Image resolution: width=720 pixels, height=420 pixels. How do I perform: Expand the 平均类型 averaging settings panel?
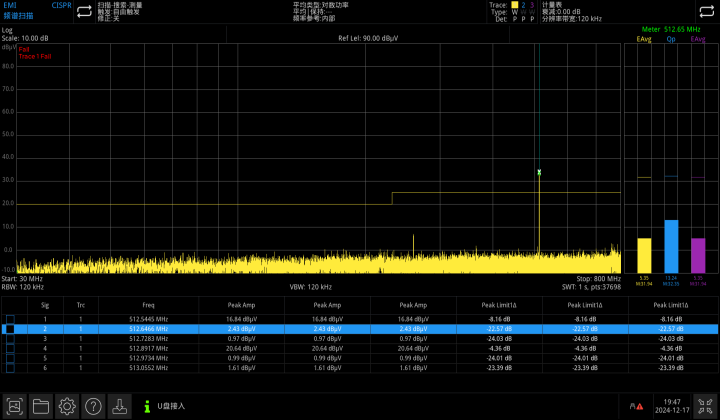[x=320, y=11]
